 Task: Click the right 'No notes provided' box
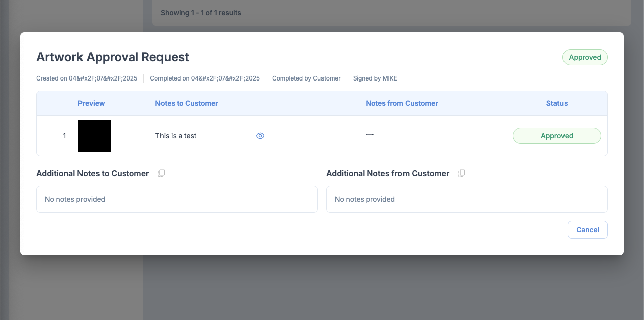[x=466, y=199]
